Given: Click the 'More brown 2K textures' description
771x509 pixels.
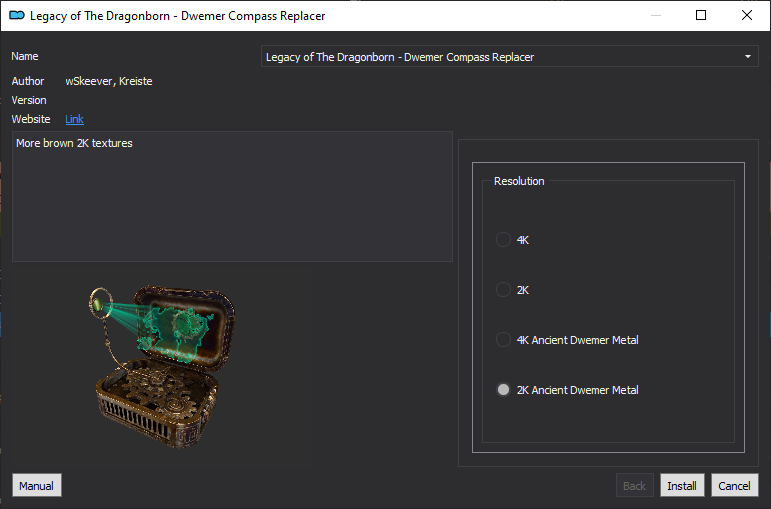Looking at the screenshot, I should 74,143.
